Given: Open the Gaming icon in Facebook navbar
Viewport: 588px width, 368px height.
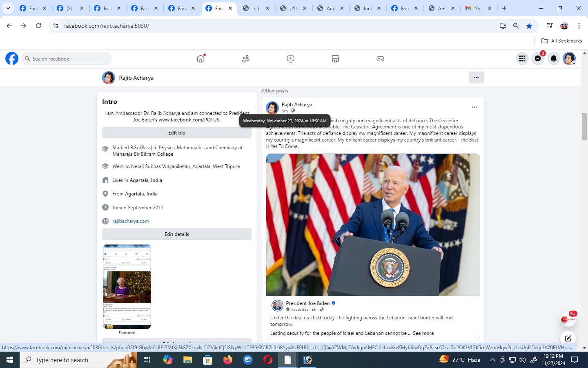Looking at the screenshot, I should [x=380, y=59].
